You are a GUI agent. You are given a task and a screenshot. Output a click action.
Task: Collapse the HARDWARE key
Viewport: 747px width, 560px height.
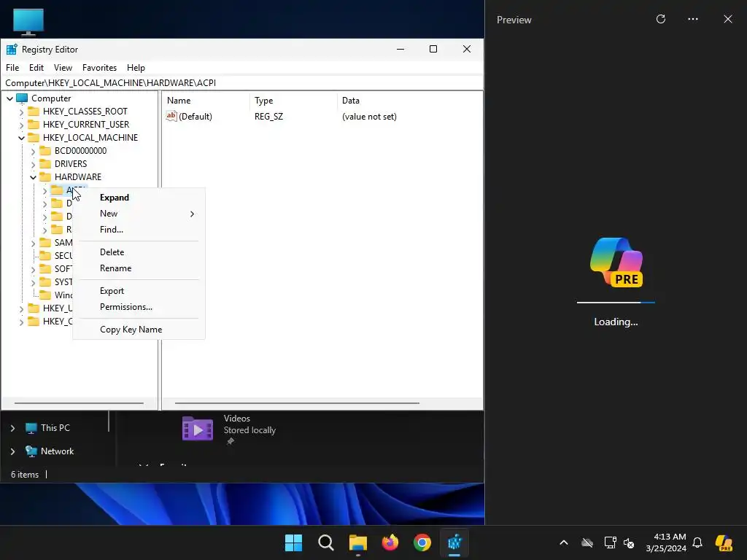click(x=33, y=178)
